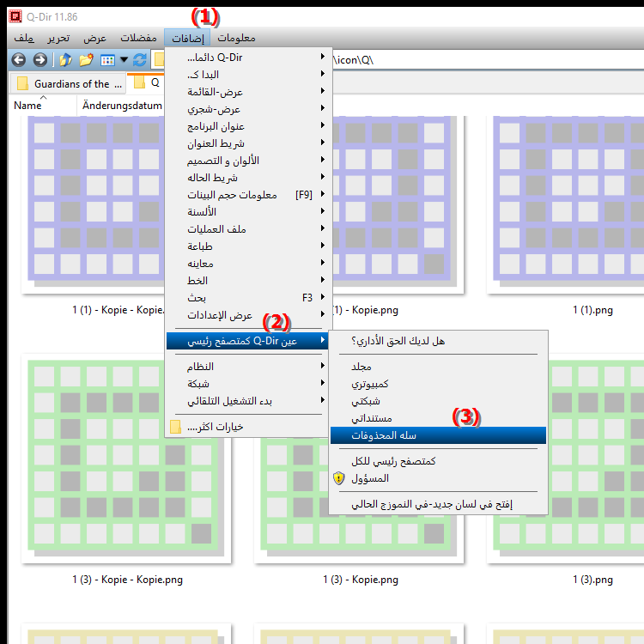Expand the شريط الحاله submenu
The image size is (644, 644).
248,178
